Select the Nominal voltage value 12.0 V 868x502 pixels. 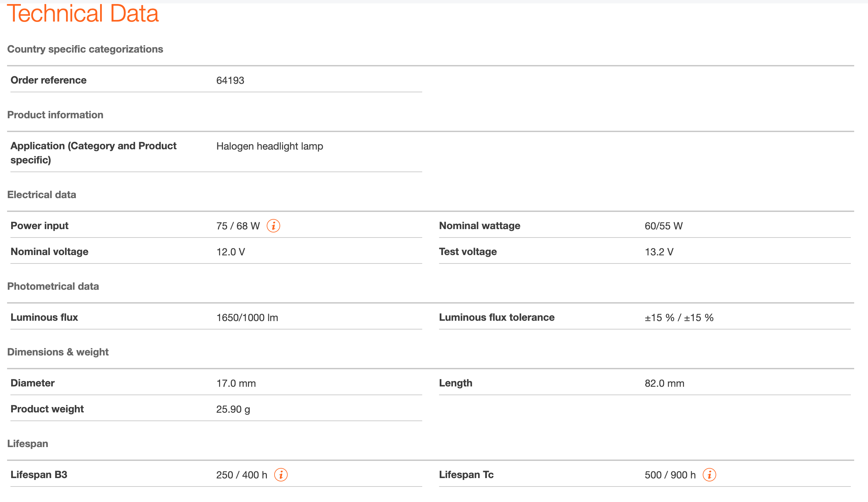click(x=231, y=252)
